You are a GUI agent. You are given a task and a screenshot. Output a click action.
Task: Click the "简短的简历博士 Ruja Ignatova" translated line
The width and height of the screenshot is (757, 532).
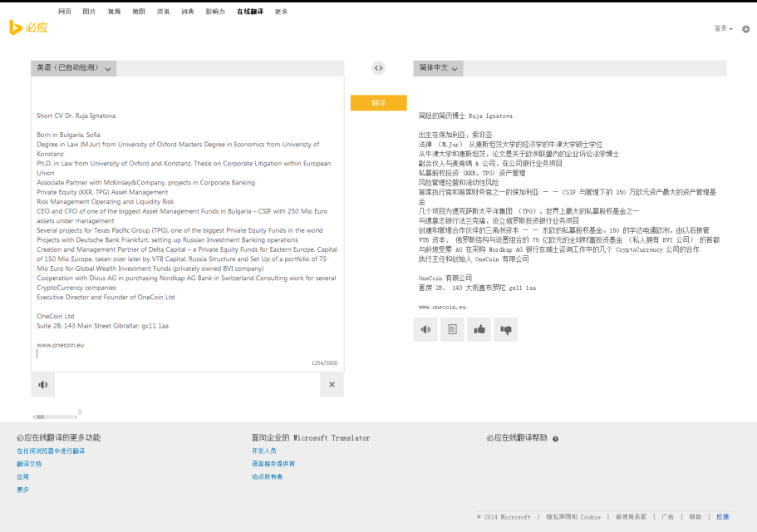465,116
